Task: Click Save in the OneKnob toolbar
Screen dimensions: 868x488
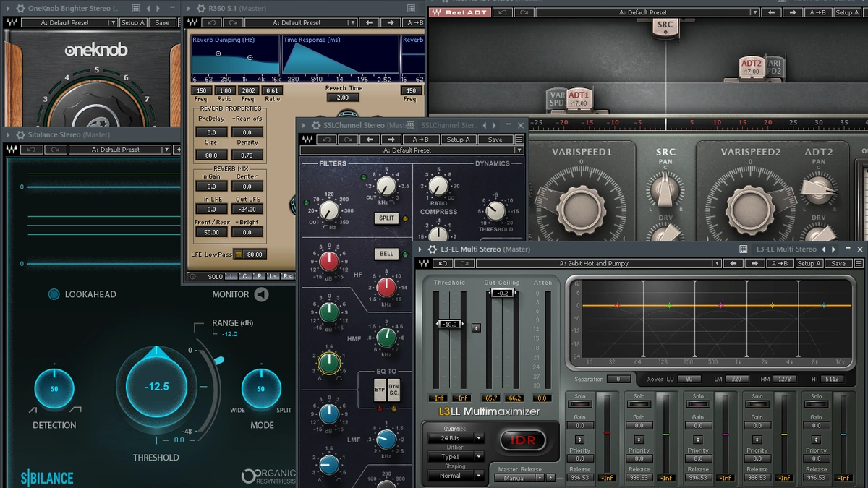Action: tap(163, 22)
